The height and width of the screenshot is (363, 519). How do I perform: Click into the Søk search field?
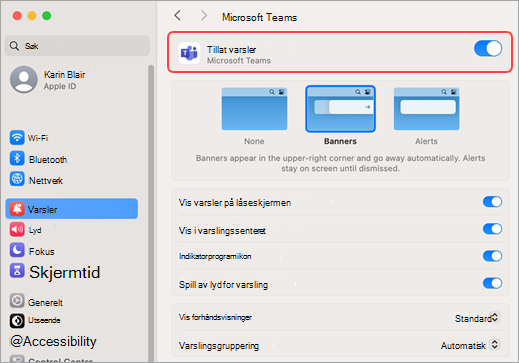point(77,46)
